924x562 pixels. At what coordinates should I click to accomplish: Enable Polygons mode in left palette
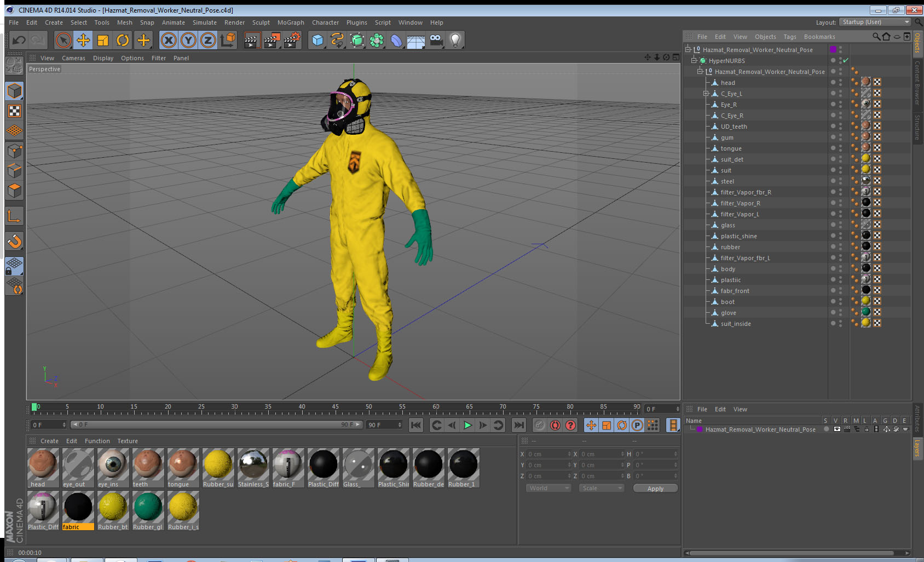click(x=14, y=191)
